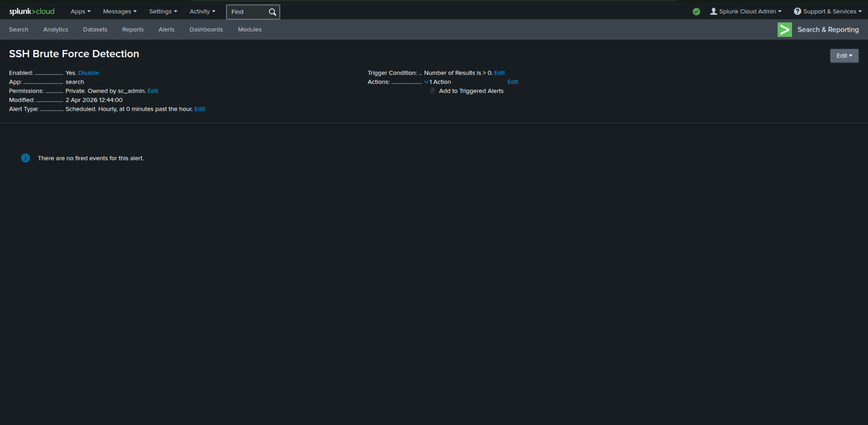This screenshot has height=425, width=868.
Task: Click the Add to Triggered Alerts action text
Action: 471,91
